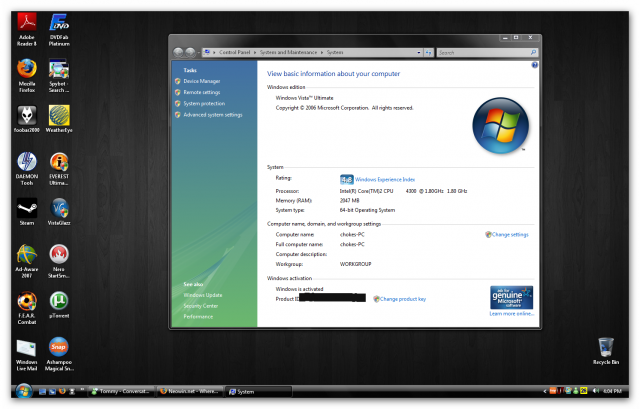640x409 pixels.
Task: Select the Ad-Aware 2007 desktop icon
Action: tap(27, 261)
